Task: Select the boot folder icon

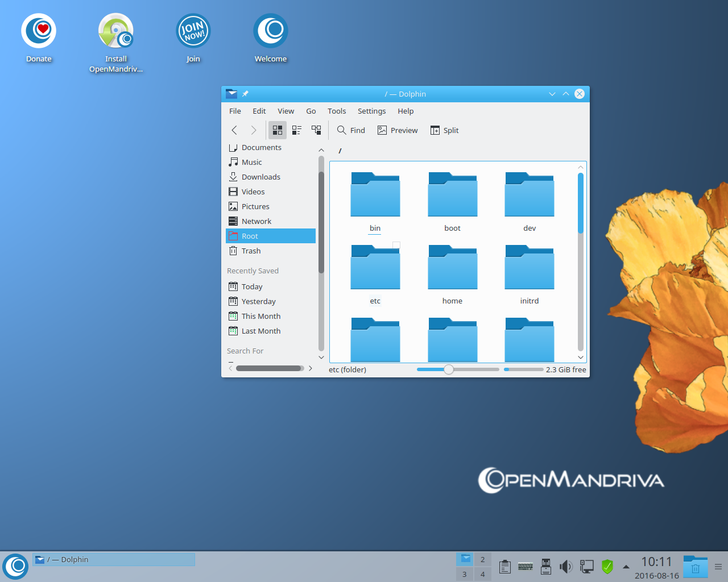Action: [x=453, y=194]
